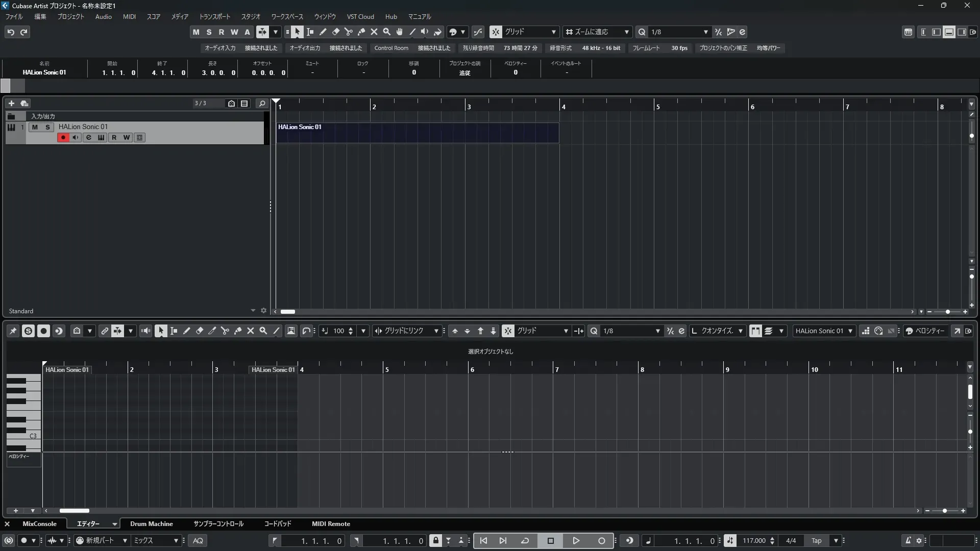The height and width of the screenshot is (551, 980).
Task: Select the Erase tool in the top toolbar
Action: click(336, 32)
